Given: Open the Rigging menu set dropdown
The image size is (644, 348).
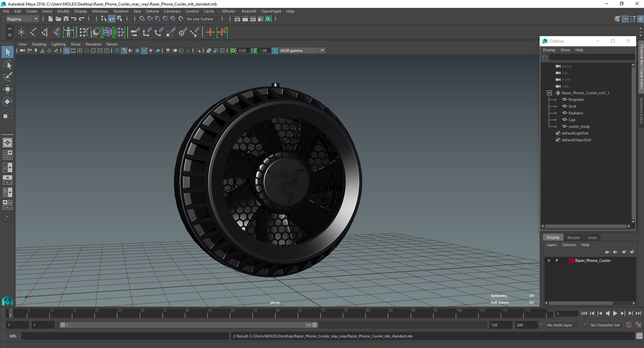Looking at the screenshot, I should [x=22, y=19].
